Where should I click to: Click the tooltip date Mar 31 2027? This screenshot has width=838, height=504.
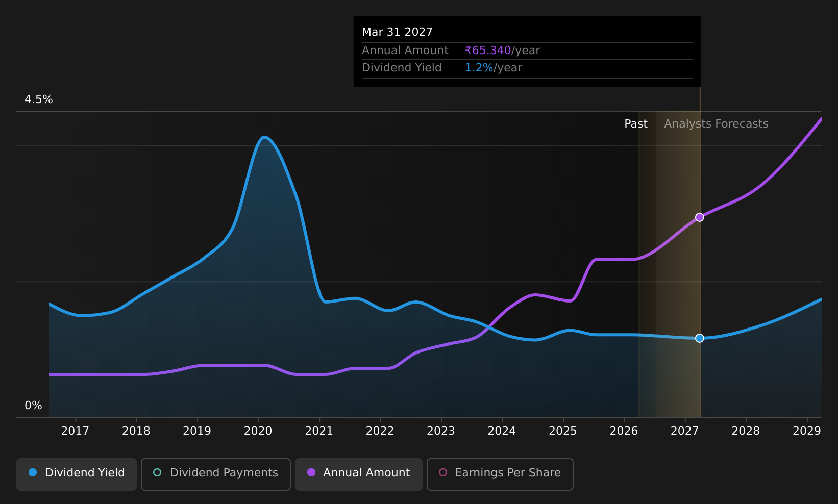coord(398,32)
